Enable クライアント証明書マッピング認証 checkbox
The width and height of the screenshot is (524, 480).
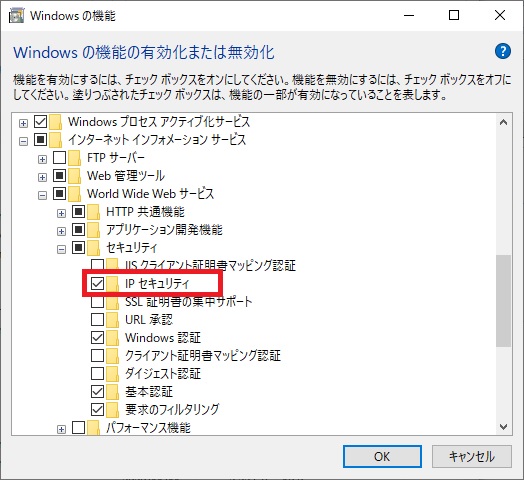point(97,356)
